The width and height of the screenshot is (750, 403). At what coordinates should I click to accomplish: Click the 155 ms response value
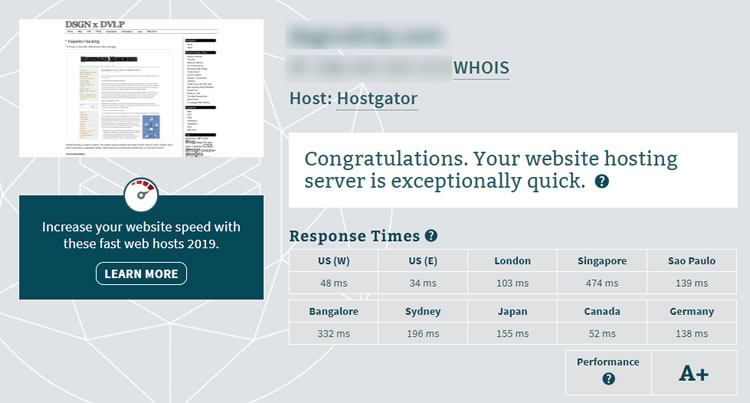coord(512,334)
